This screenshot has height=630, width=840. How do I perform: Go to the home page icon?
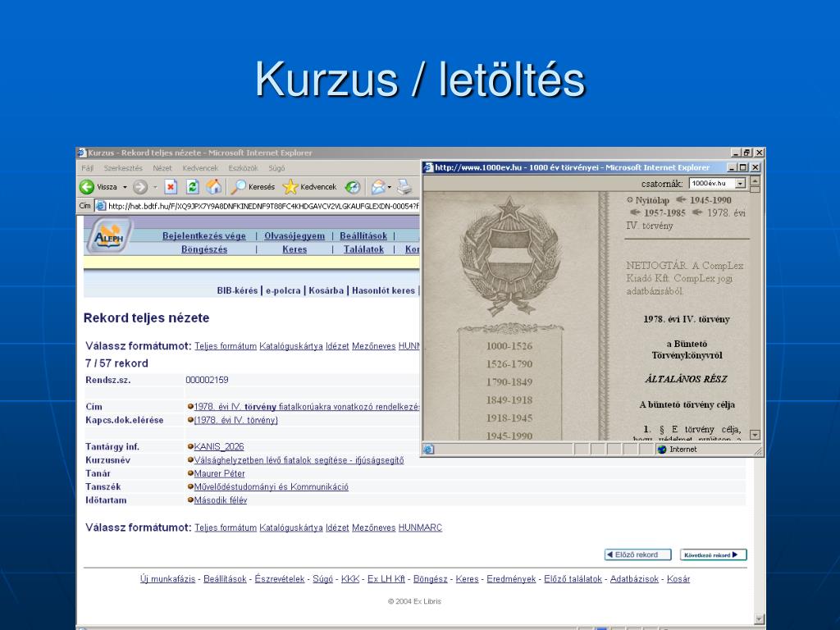[x=214, y=186]
